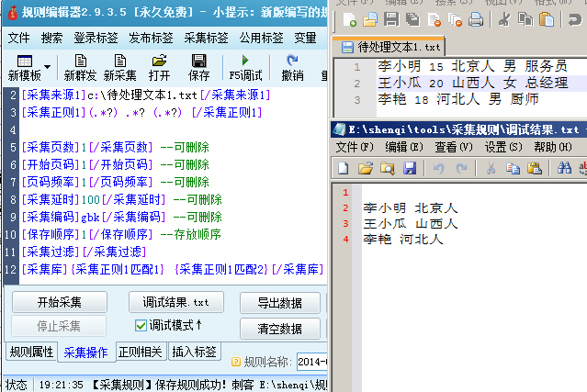Click the Browse folder magnifier icon in 调试结果.txt window
This screenshot has height=392, width=587.
point(388,168)
